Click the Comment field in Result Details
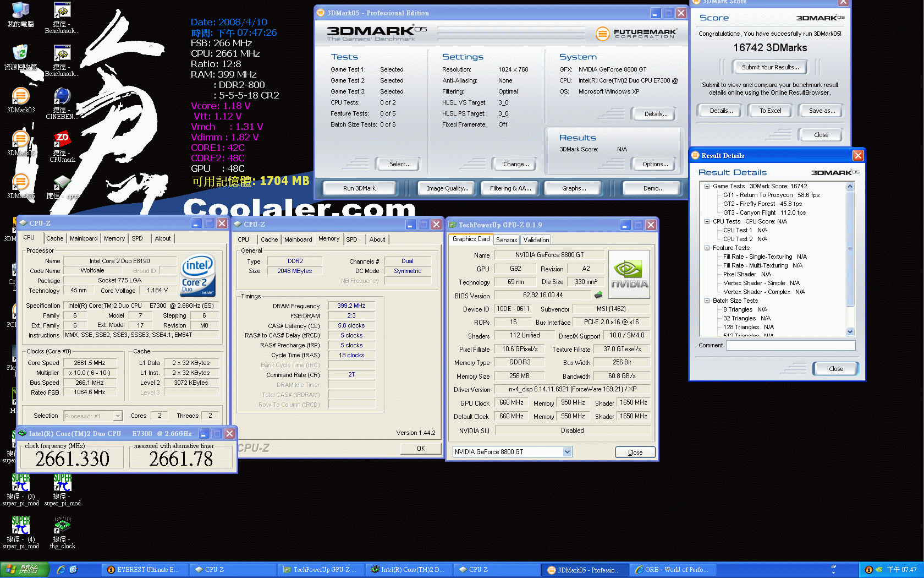 tap(791, 345)
